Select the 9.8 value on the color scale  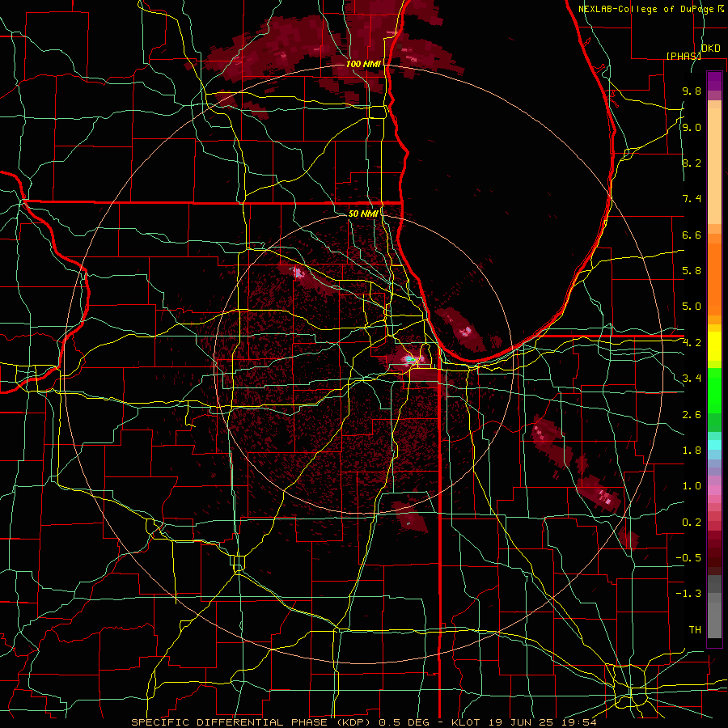[x=692, y=91]
